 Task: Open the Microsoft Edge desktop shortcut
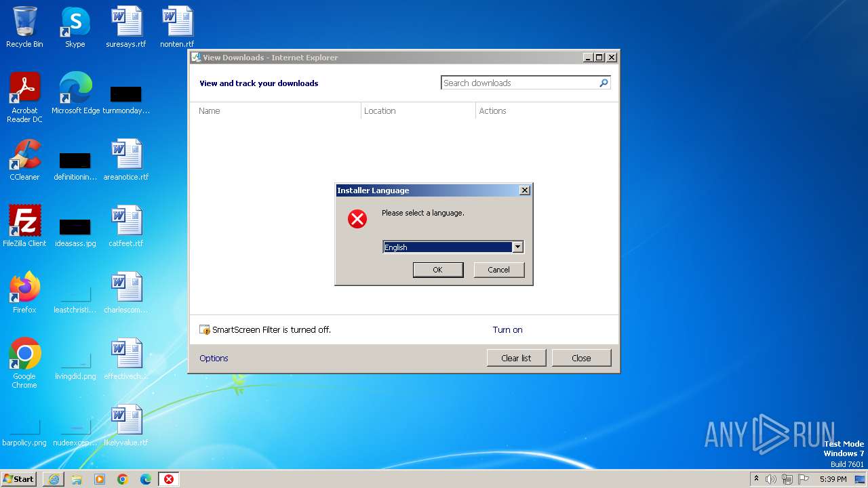(x=75, y=94)
